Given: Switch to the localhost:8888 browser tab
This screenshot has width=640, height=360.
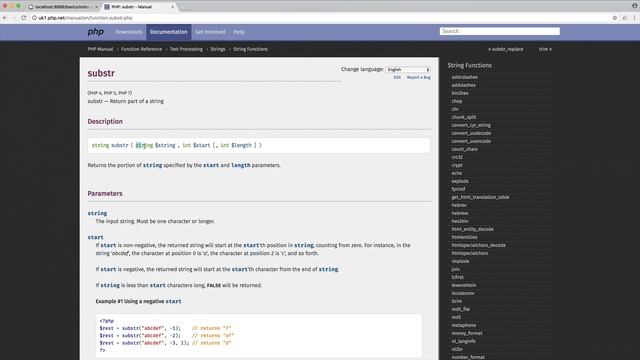Looking at the screenshot, I should (61, 7).
